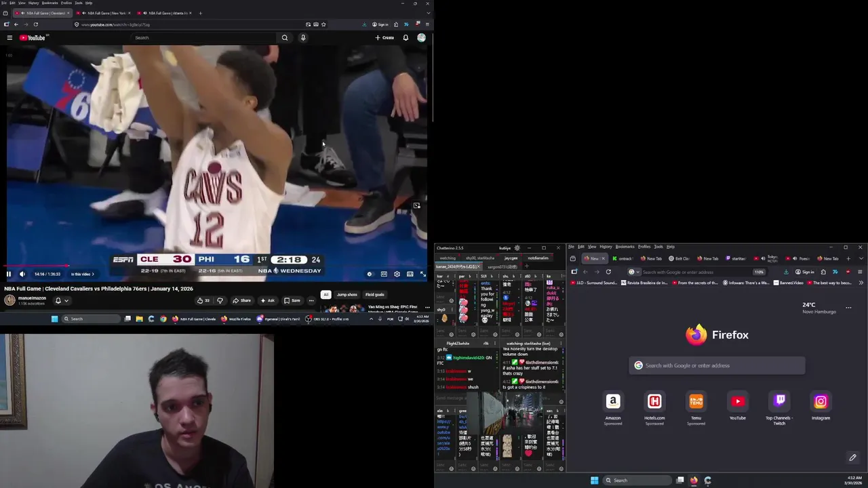Start voice search with microphone icon
The height and width of the screenshot is (488, 868).
coord(303,37)
